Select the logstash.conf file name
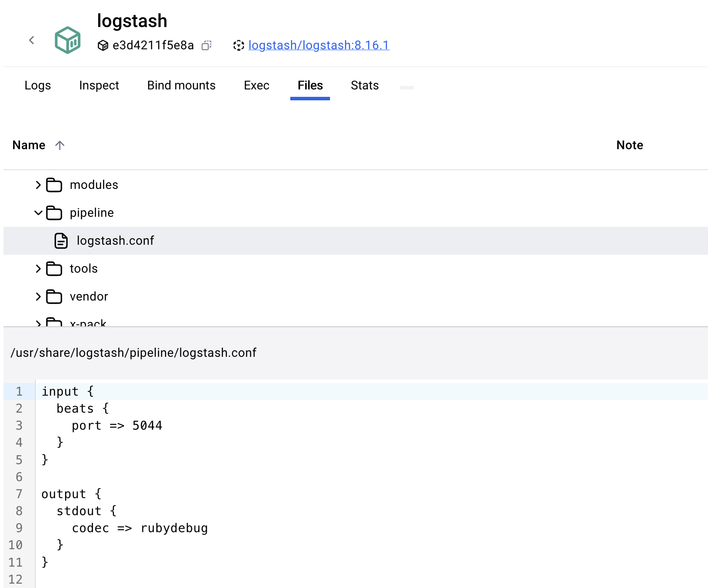The image size is (708, 588). click(115, 241)
